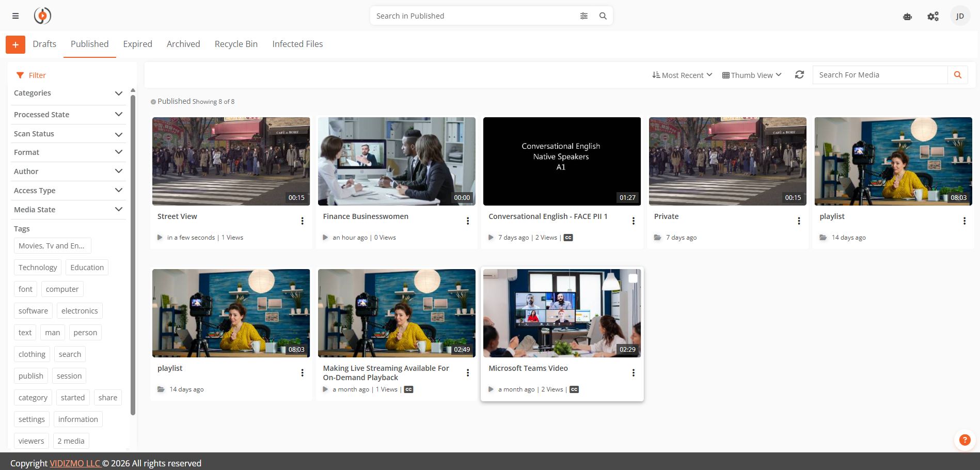The height and width of the screenshot is (470, 980).
Task: Click the refresh media list icon
Action: (x=799, y=75)
